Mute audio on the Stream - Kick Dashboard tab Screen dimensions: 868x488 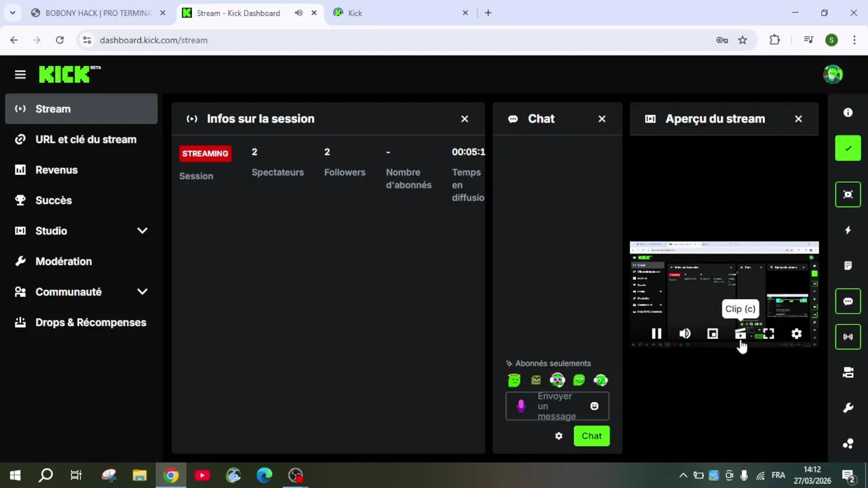coord(298,13)
